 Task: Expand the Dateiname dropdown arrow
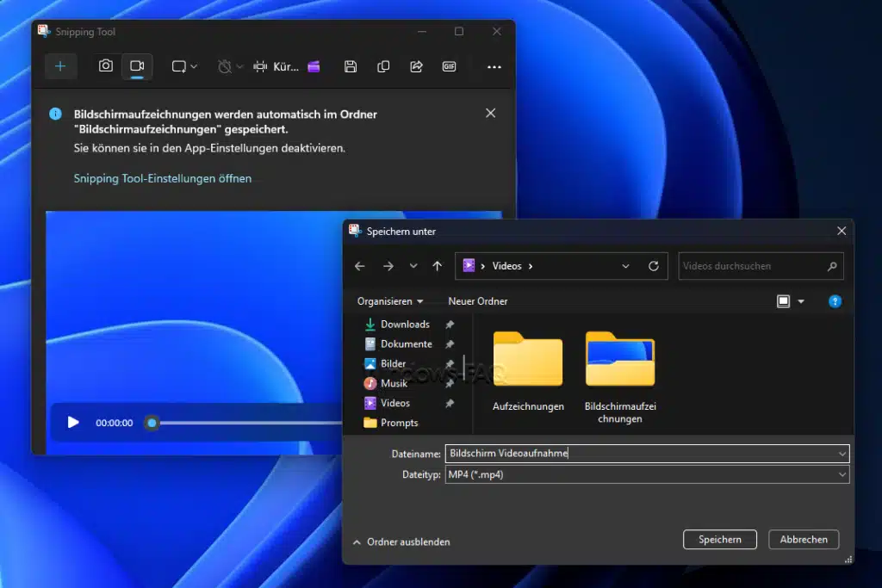842,454
